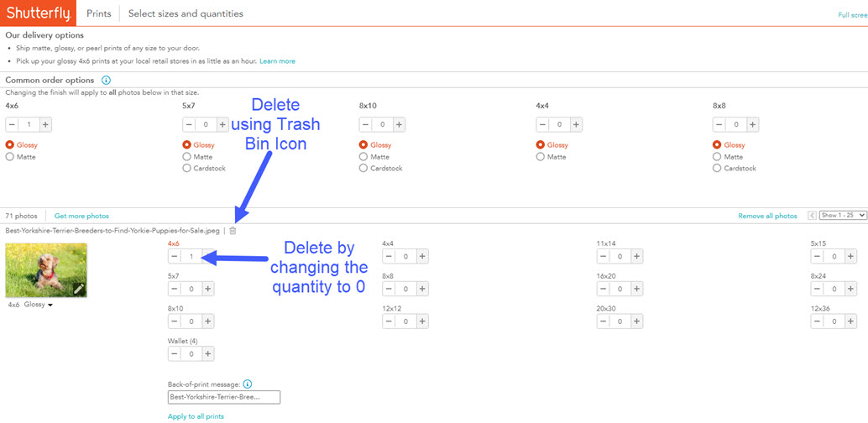This screenshot has height=423, width=868.
Task: Open the Prints section in header
Action: pos(100,13)
